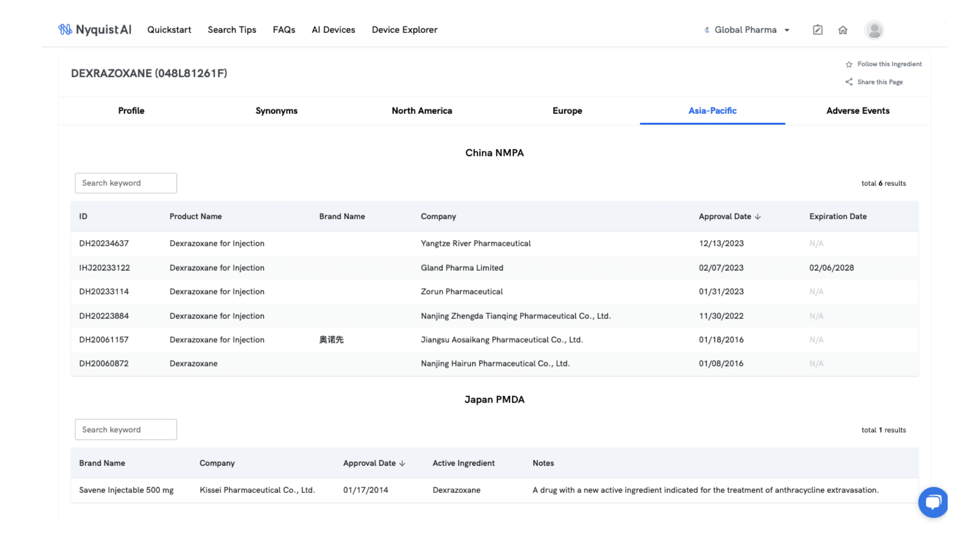This screenshot has height=543, width=980.
Task: Expand row details for DH20061157
Action: point(103,339)
